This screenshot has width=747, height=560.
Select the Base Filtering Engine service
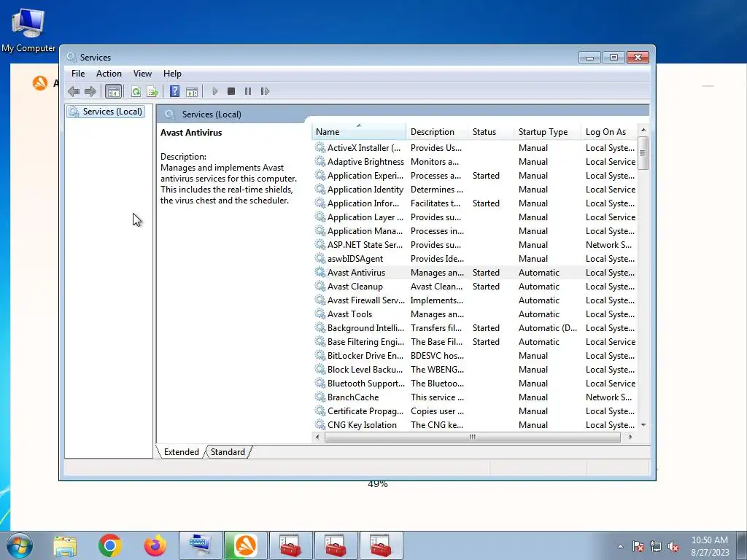(x=475, y=341)
